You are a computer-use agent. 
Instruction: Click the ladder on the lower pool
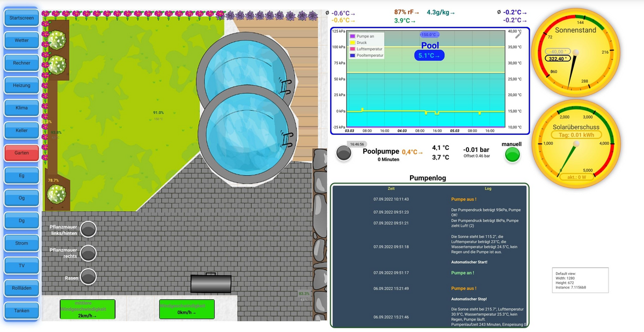tap(288, 140)
